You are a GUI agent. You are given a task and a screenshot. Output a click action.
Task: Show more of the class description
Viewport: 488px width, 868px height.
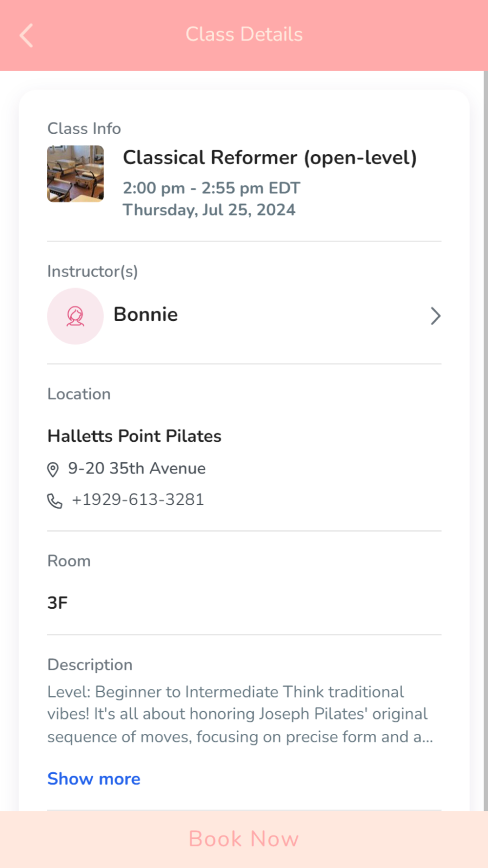[x=94, y=779]
